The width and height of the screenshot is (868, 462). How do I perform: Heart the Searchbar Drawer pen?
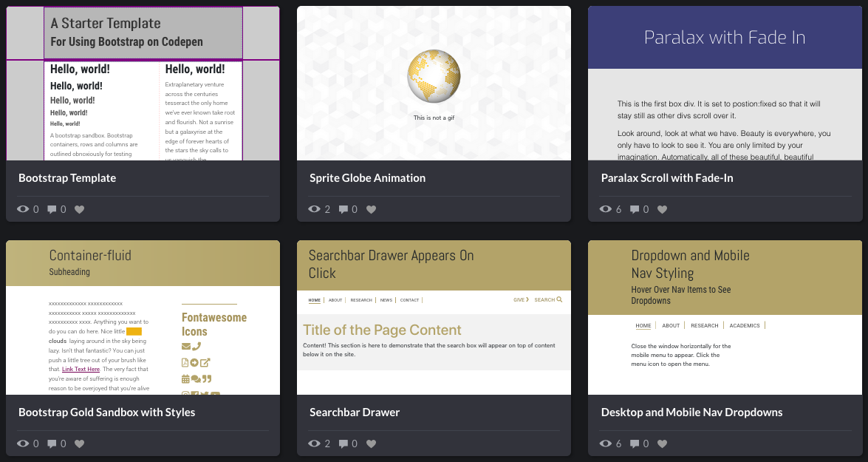pyautogui.click(x=371, y=444)
